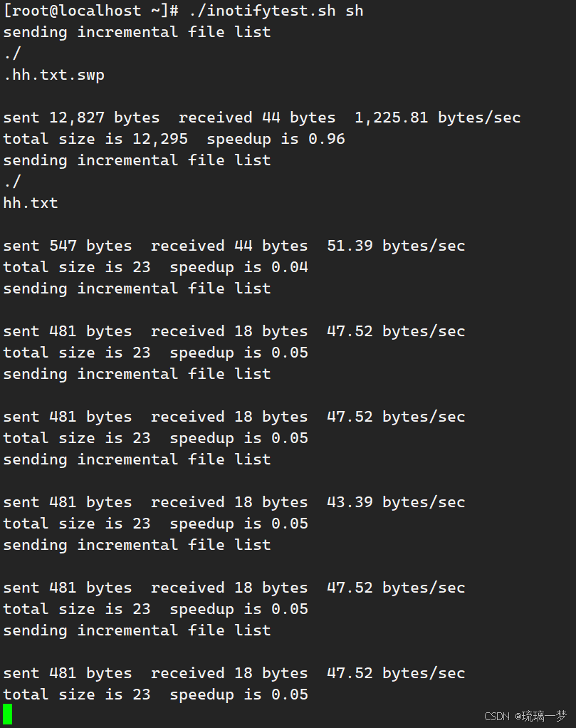Click the CSDN watermark text

(497, 717)
